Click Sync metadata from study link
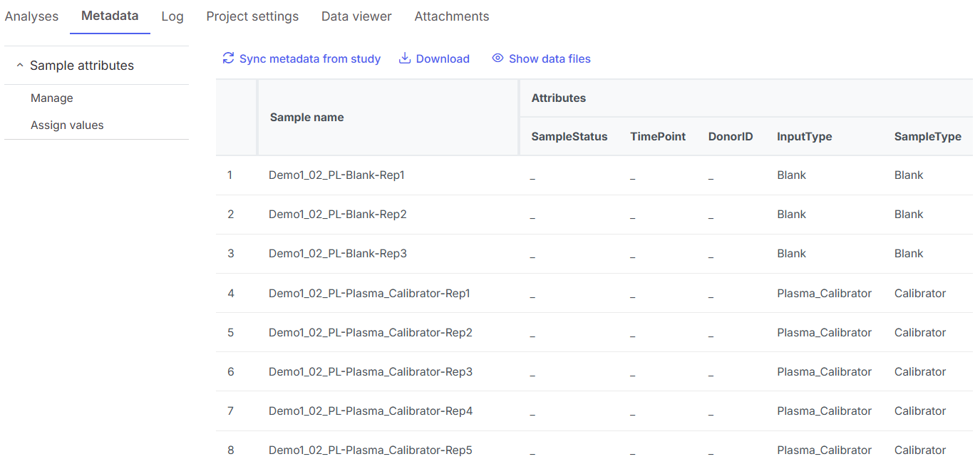The width and height of the screenshot is (980, 469). 310,59
